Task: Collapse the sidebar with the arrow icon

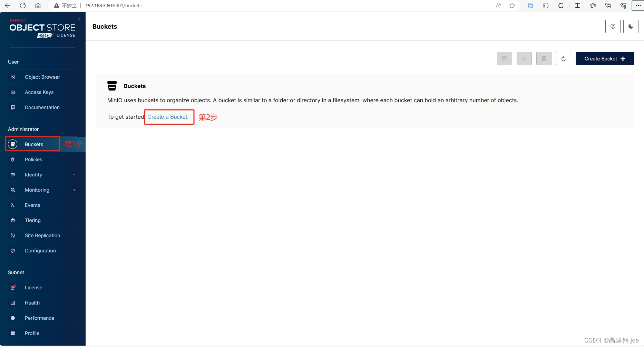Action: (80, 19)
